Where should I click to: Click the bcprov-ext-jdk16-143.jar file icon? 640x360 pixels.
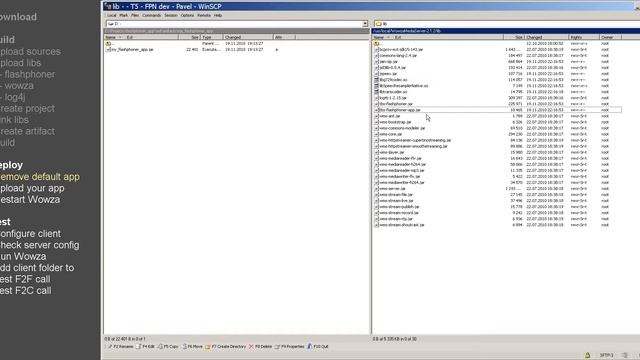pos(376,49)
